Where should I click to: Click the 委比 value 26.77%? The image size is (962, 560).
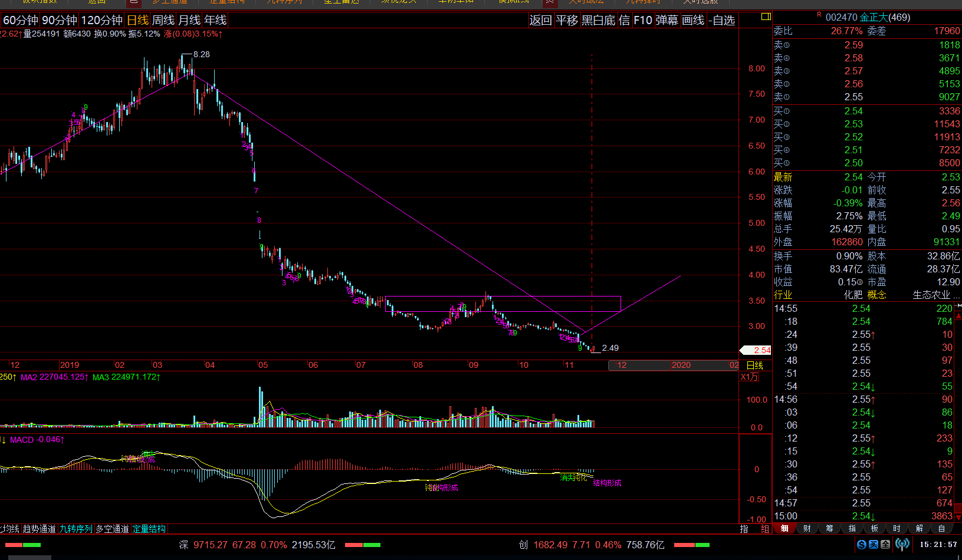click(846, 31)
